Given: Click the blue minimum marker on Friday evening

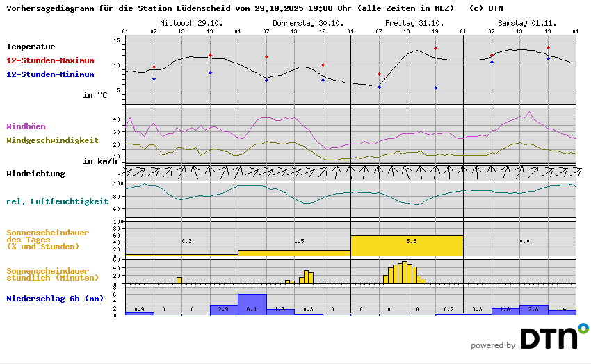Looking at the screenshot, I should [x=435, y=88].
